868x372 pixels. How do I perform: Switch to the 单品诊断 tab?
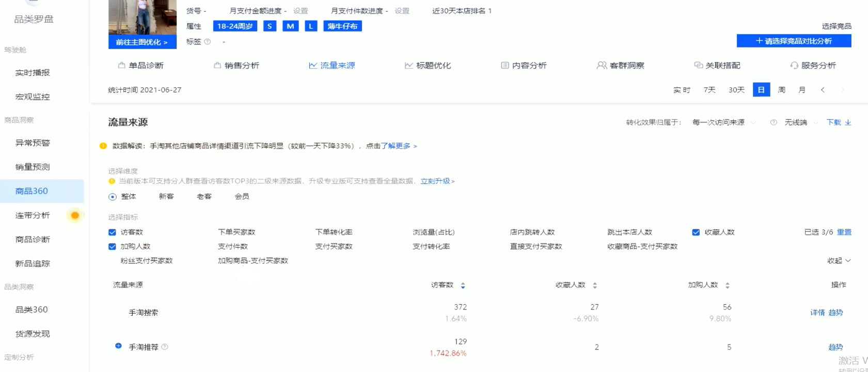[x=141, y=66]
